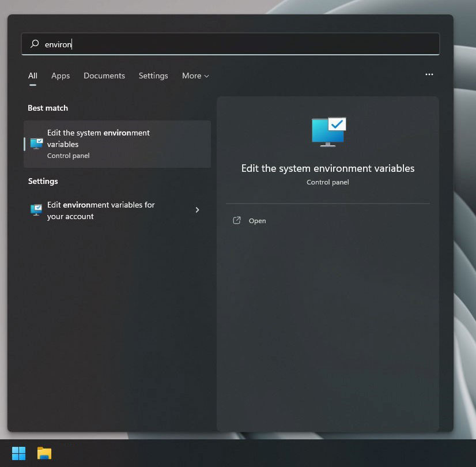Launch File Explorer from the taskbar
The width and height of the screenshot is (476, 467).
pyautogui.click(x=44, y=453)
